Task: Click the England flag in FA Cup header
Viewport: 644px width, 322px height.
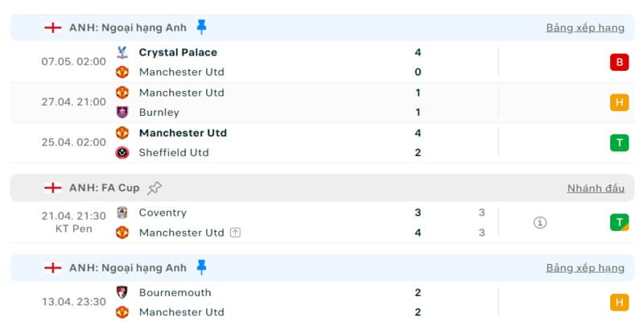Action: tap(53, 188)
